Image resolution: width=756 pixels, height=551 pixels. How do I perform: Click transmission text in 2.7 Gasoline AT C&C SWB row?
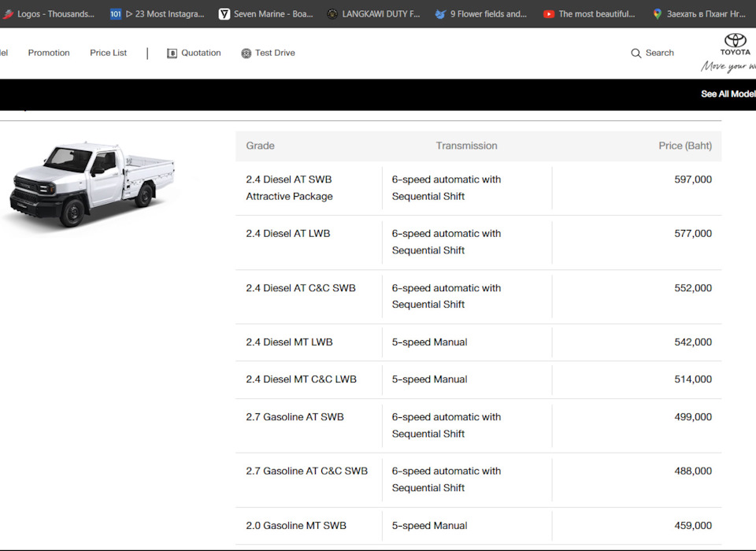coord(446,479)
